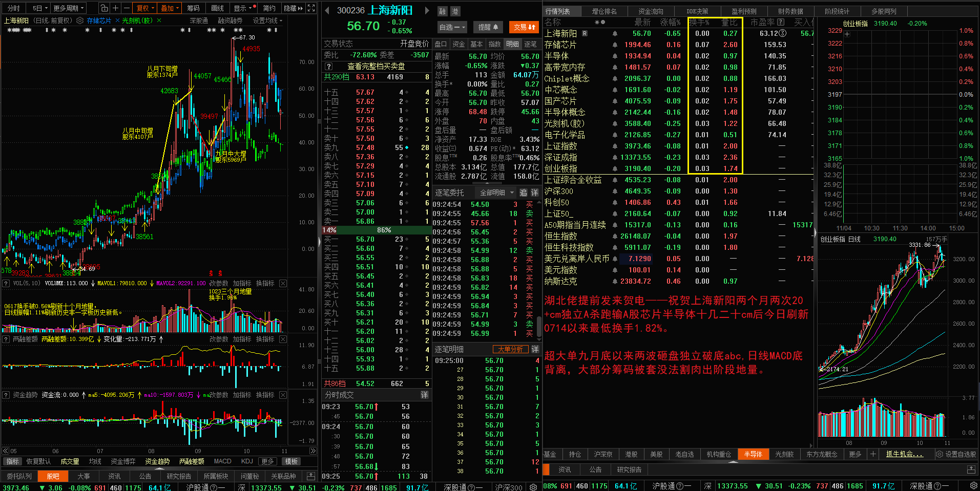The image size is (980, 491).
Task: Click 改参数 in the VOL panel
Action: tap(219, 283)
